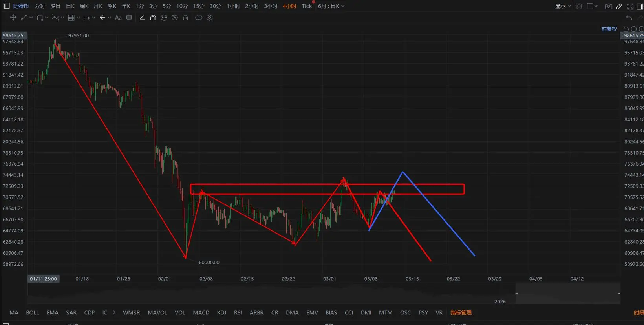Click the 比特币 symbol name
This screenshot has width=644, height=325.
click(21, 6)
